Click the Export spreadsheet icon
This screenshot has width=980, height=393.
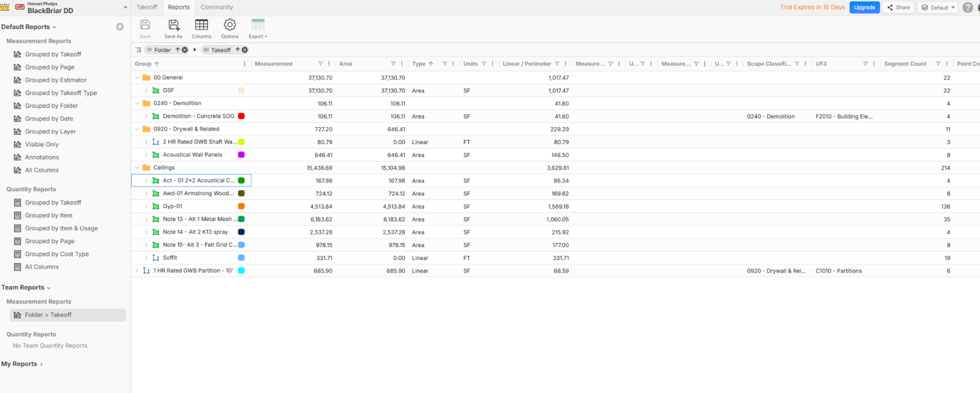(257, 25)
